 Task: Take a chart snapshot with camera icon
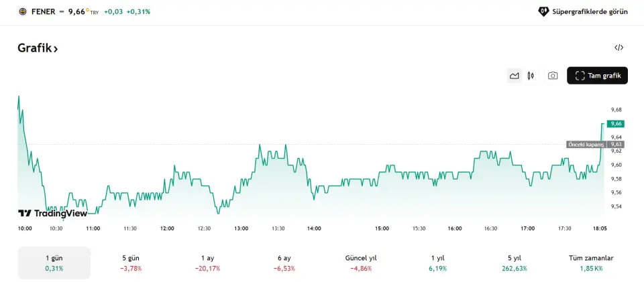(x=553, y=76)
